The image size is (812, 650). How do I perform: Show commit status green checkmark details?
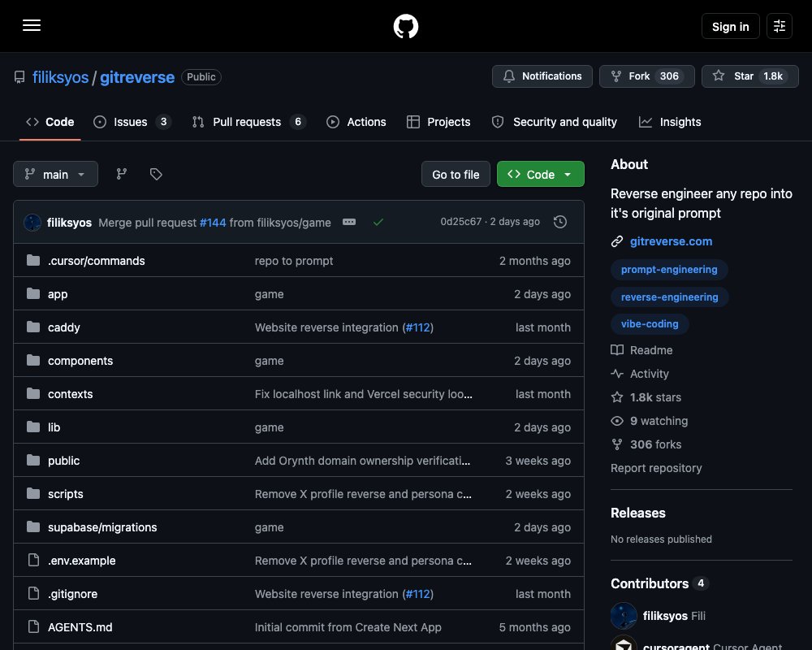[x=378, y=222]
